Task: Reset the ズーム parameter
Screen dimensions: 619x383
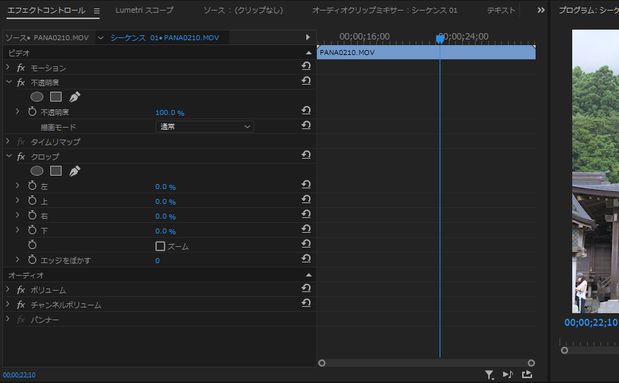Action: point(306,244)
